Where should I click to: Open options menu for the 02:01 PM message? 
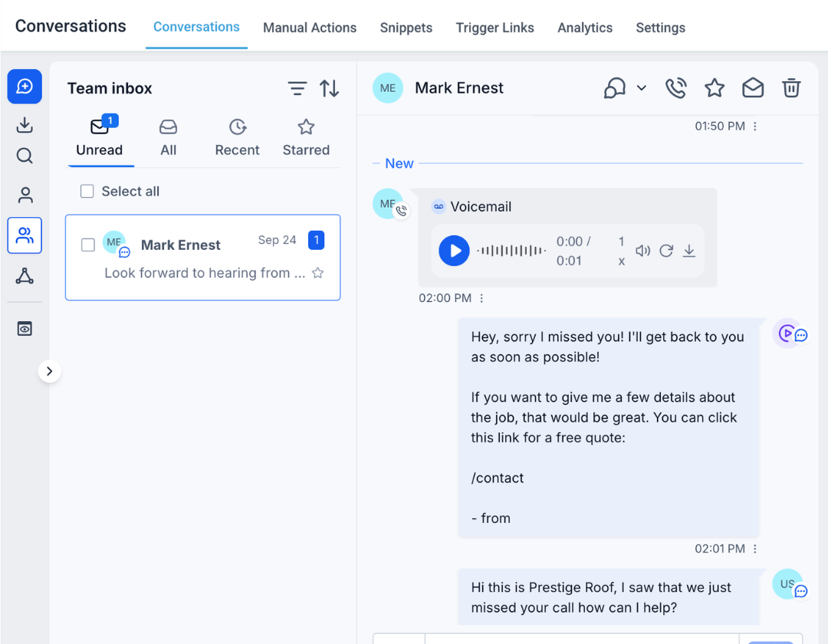click(x=755, y=549)
